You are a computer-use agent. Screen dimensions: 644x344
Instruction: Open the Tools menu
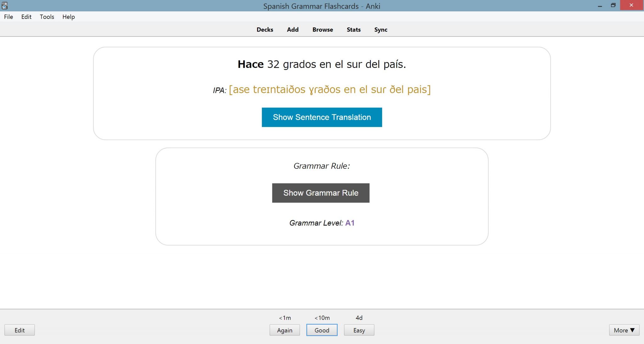point(47,17)
